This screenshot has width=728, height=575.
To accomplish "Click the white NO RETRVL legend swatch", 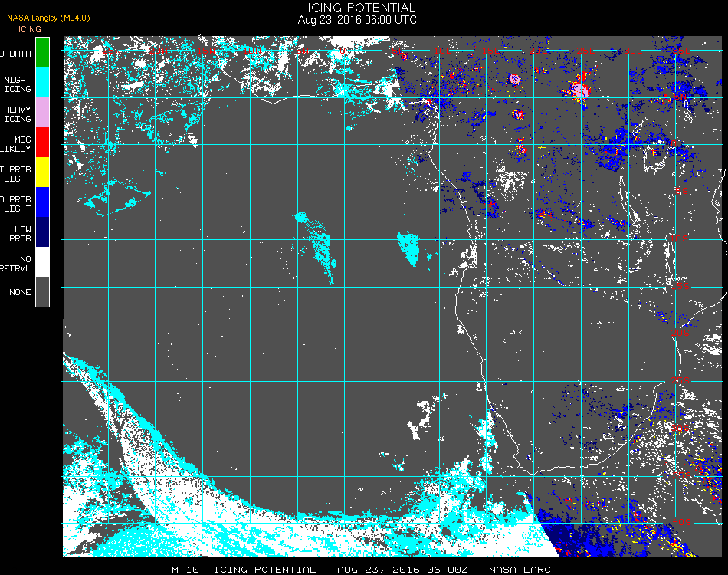I will (42, 262).
